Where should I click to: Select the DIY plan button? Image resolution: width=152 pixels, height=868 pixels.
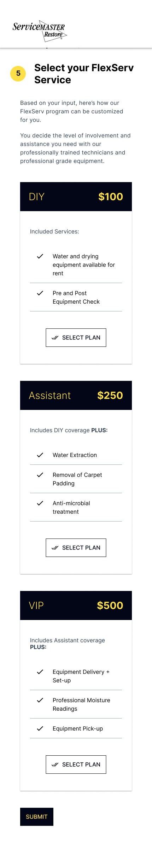76,338
